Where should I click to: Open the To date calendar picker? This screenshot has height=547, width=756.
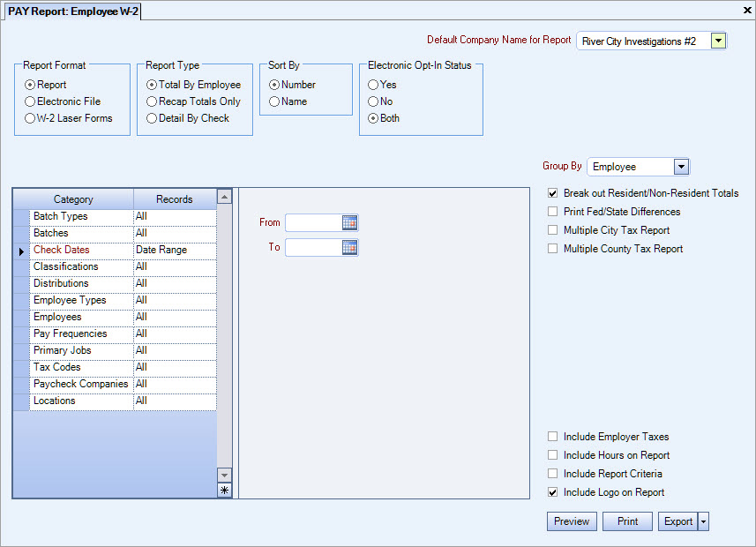(x=349, y=248)
